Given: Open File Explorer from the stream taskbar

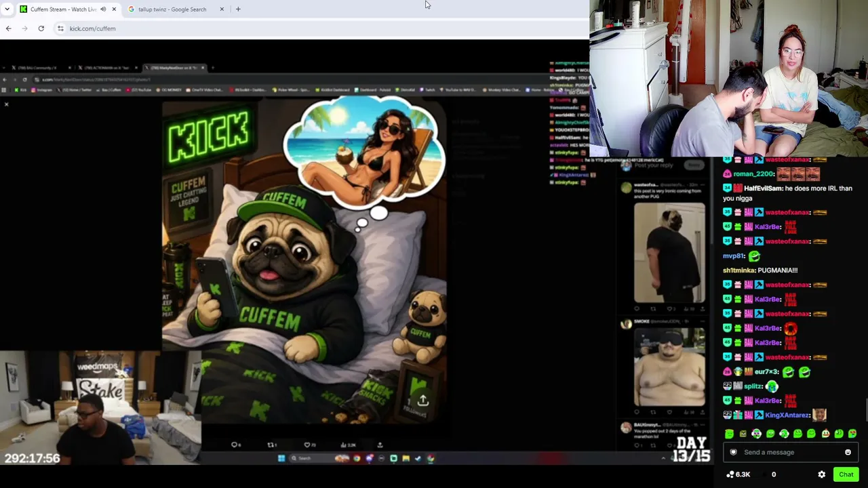Looking at the screenshot, I should coord(406,458).
